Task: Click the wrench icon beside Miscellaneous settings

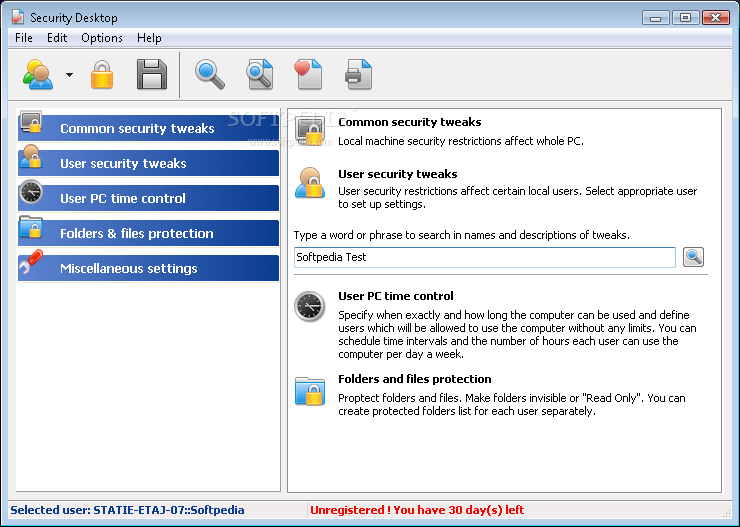Action: pos(31,262)
